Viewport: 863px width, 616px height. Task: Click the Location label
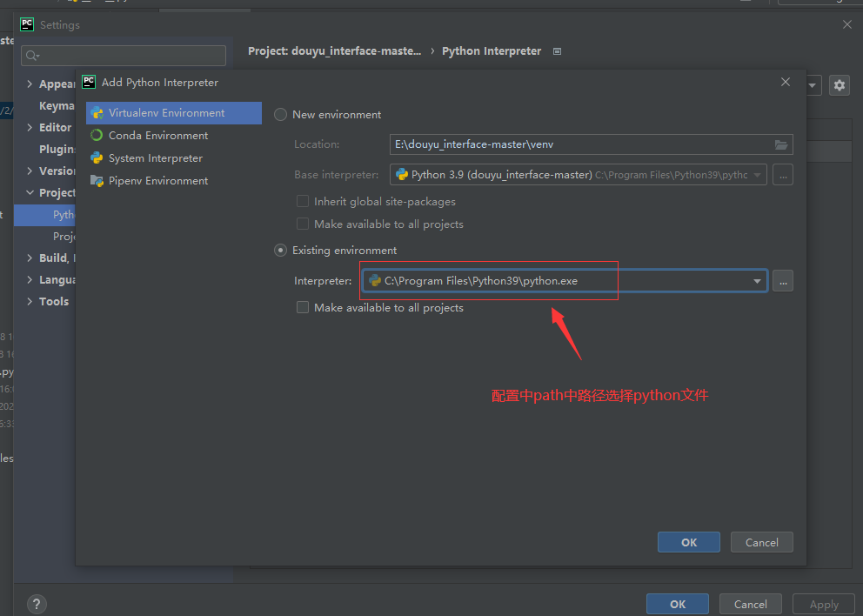tap(317, 144)
